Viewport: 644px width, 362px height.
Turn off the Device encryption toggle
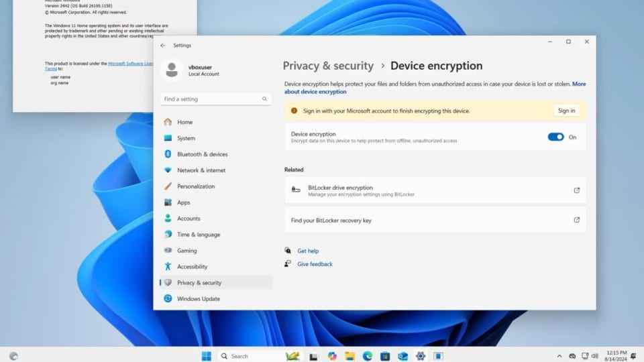click(555, 137)
